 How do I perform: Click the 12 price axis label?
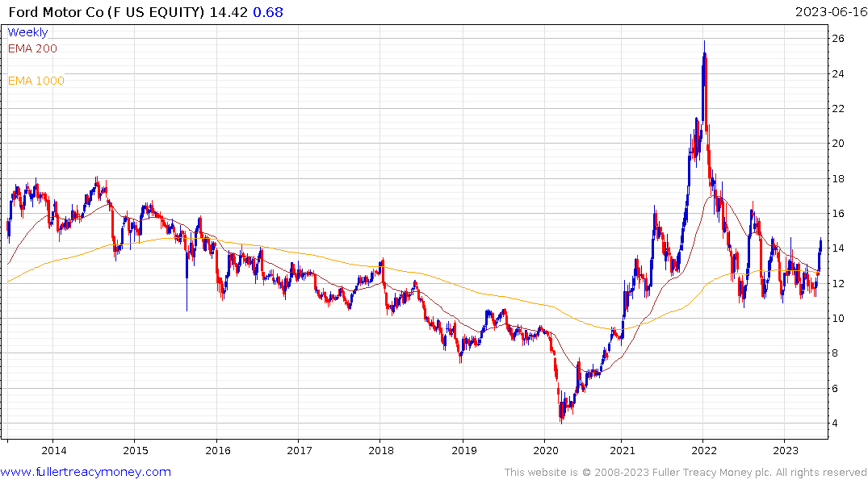pyautogui.click(x=838, y=284)
